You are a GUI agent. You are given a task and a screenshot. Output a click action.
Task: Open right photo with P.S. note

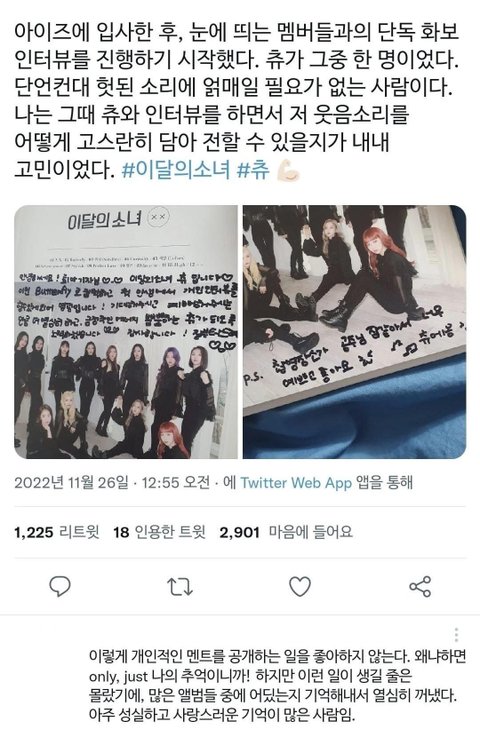click(x=354, y=332)
